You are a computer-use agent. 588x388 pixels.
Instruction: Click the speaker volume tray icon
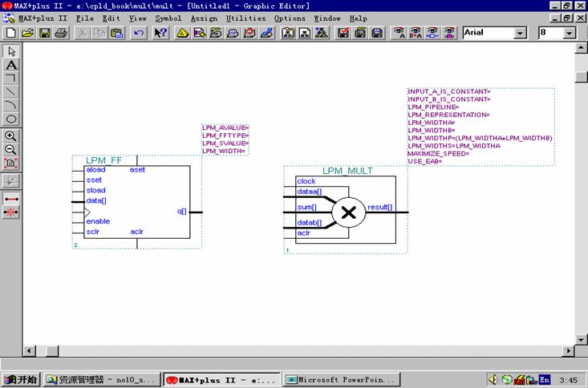coord(493,379)
